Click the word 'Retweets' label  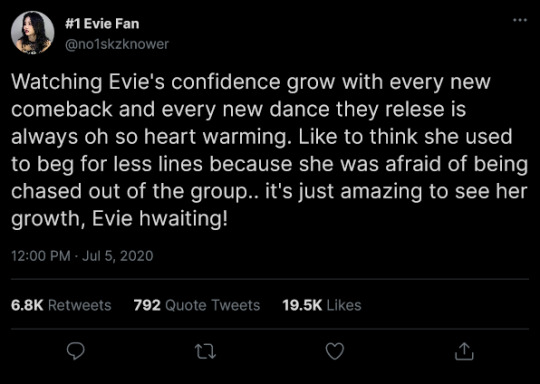pyautogui.click(x=80, y=305)
